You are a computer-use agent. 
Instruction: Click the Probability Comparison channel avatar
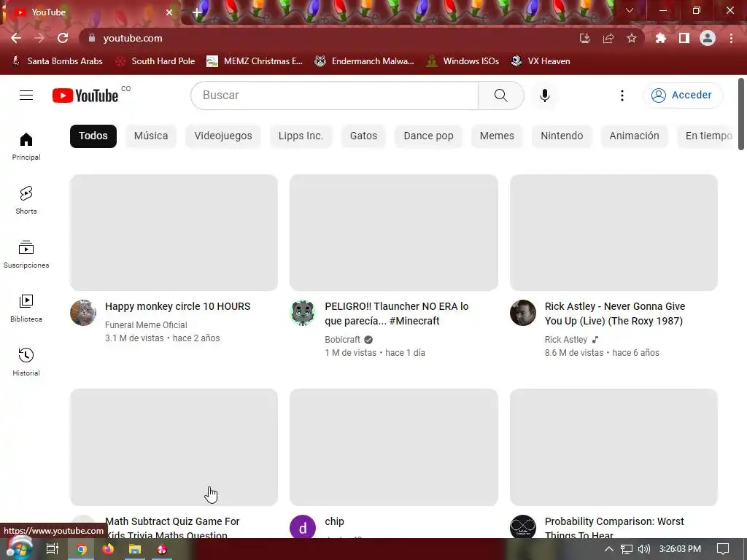[x=523, y=526]
